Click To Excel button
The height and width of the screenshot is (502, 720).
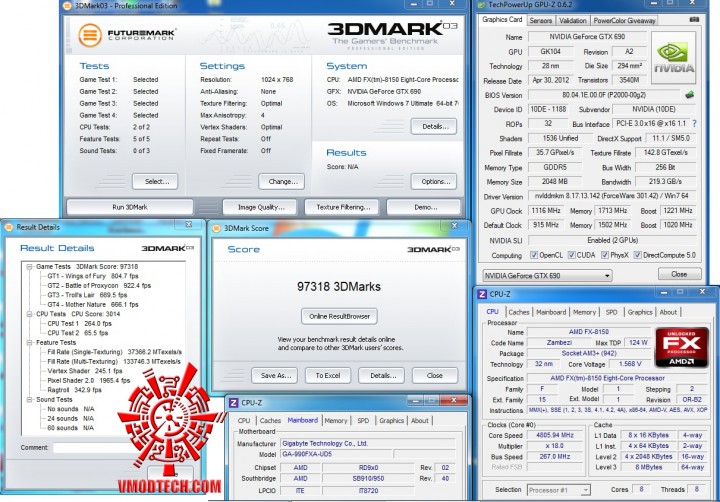point(328,376)
